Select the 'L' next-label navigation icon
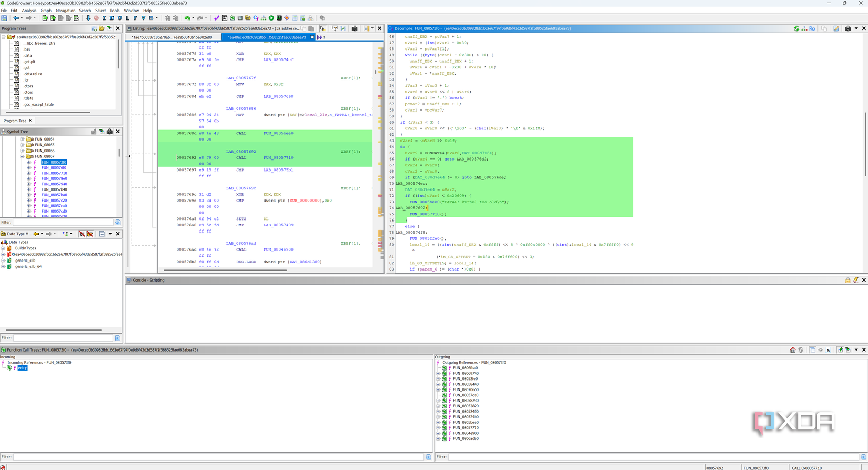 (127, 18)
